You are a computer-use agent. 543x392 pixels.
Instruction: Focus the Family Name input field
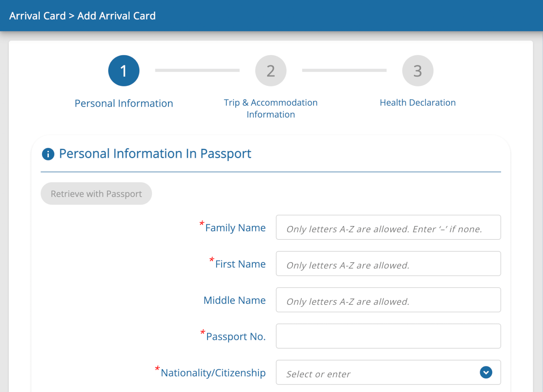pos(388,227)
